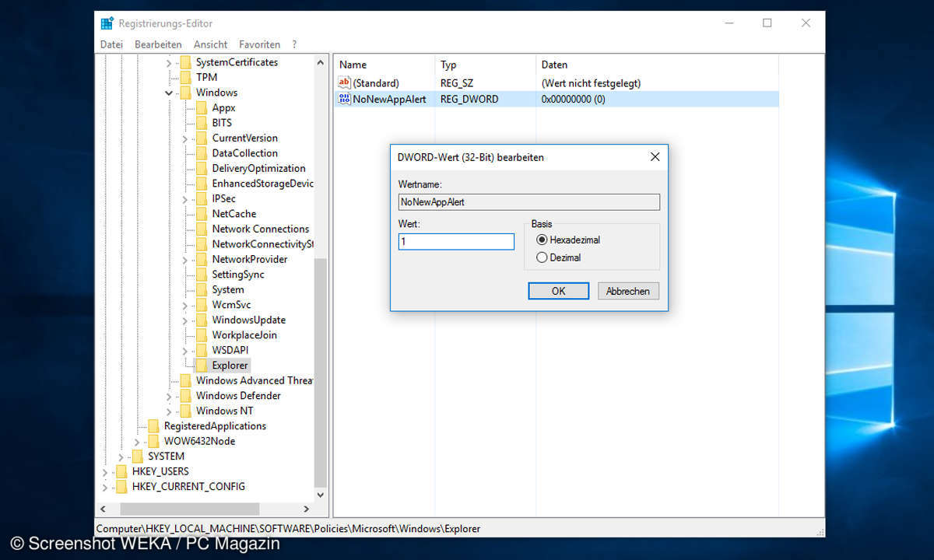Close the DWORD-Wert bearbeiten dialog
The image size is (934, 560).
[655, 157]
